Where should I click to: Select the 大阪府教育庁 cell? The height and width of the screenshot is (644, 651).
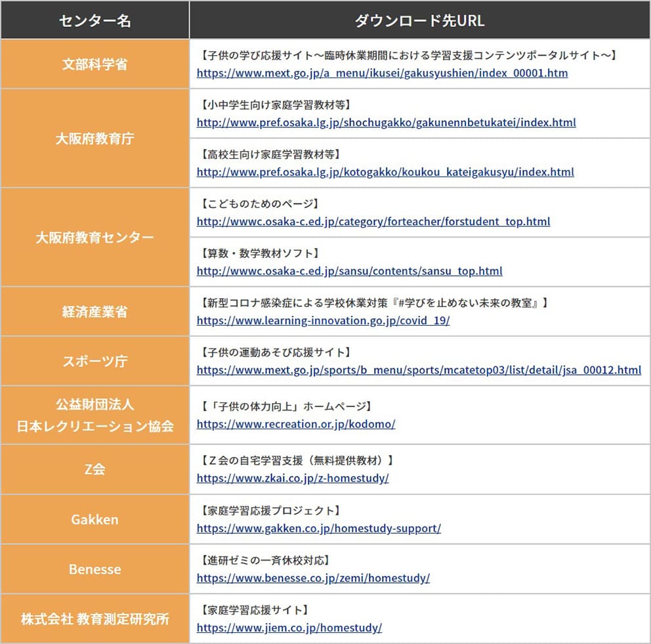(x=95, y=139)
